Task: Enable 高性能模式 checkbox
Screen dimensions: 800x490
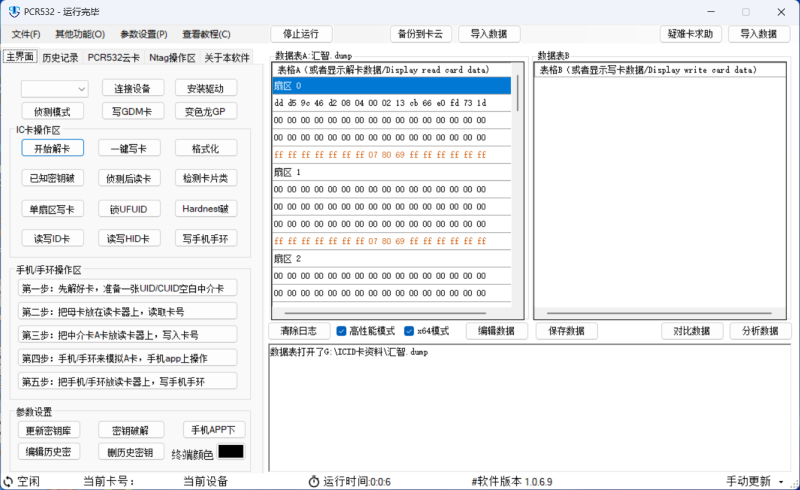Action: coord(341,331)
